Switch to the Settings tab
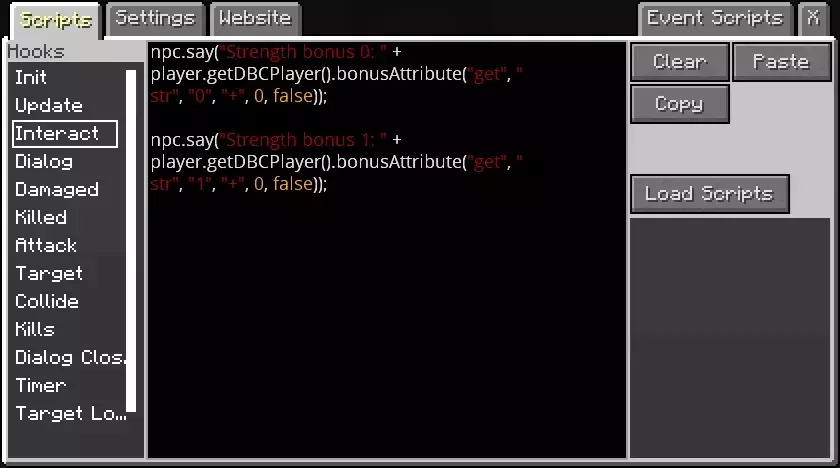 [155, 19]
